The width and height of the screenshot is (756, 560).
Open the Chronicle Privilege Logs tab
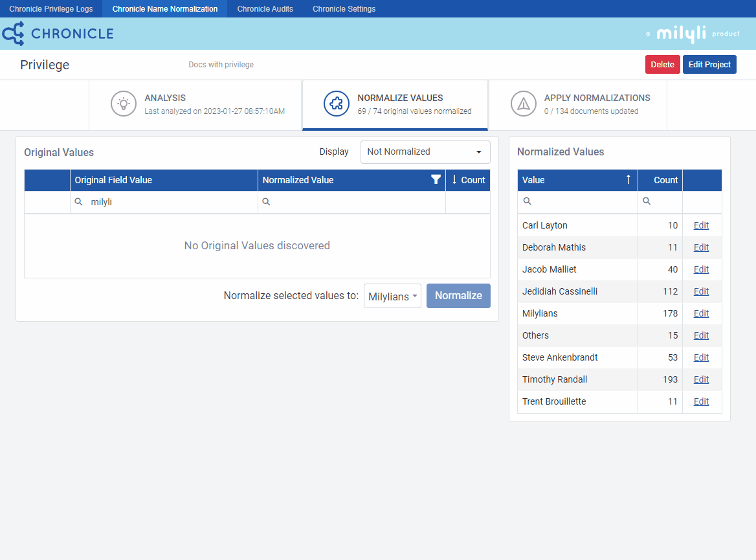[51, 8]
